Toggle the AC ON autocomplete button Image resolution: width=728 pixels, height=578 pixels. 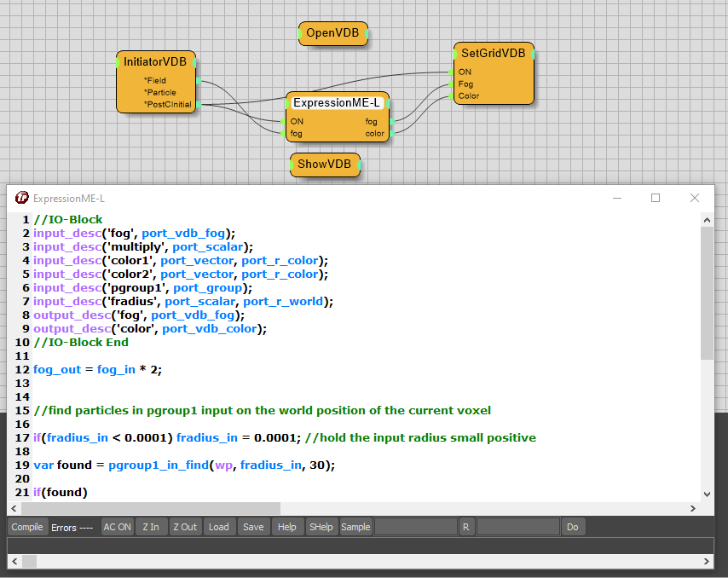tap(118, 527)
